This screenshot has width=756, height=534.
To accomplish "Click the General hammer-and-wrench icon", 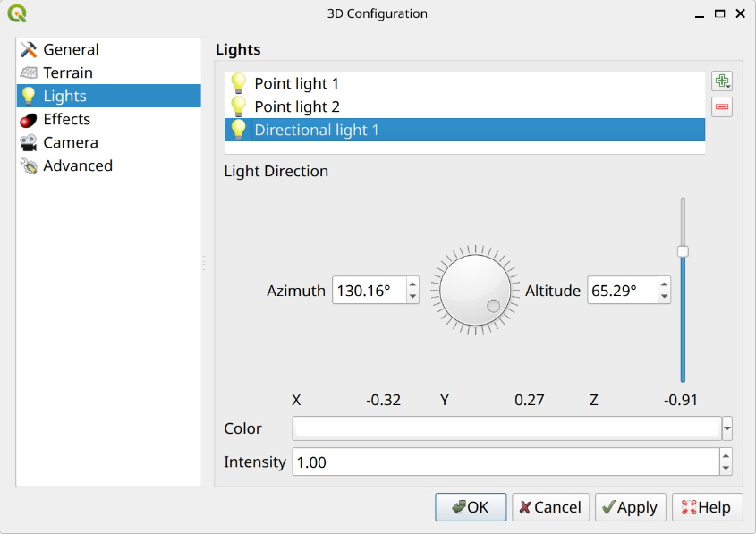I will [29, 49].
